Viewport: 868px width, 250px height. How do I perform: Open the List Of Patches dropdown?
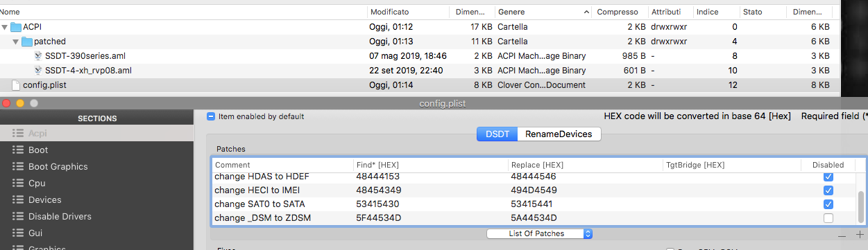pyautogui.click(x=540, y=233)
